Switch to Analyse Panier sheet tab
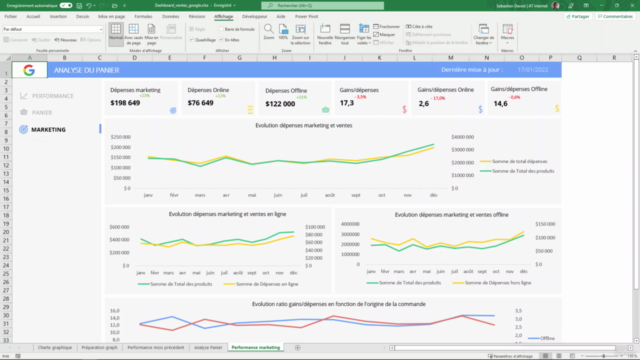The image size is (640, 360). pos(208,348)
